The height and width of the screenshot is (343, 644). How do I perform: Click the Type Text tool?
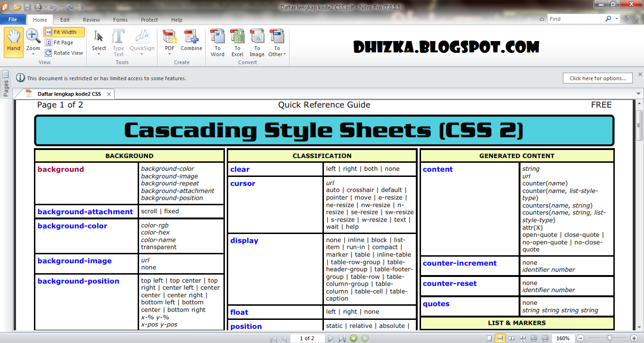[x=118, y=42]
